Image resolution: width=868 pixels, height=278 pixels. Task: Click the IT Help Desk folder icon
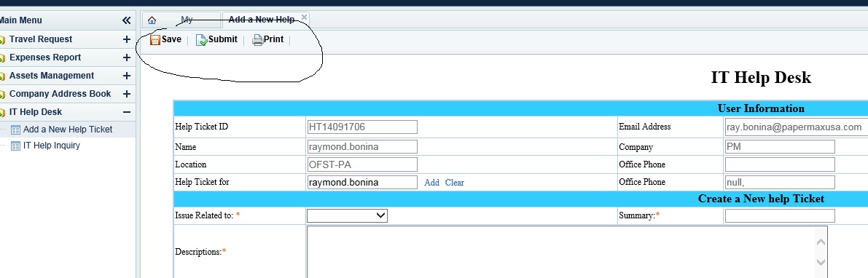2,113
